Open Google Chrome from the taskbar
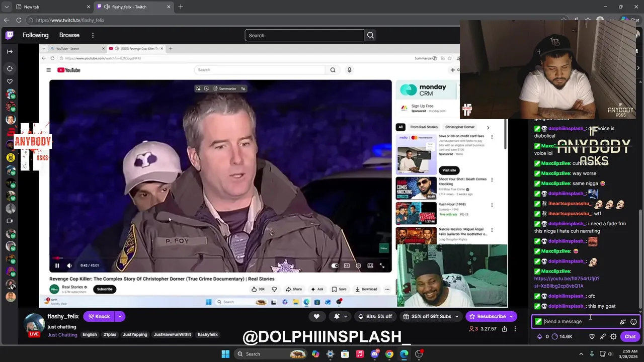 [x=389, y=354]
